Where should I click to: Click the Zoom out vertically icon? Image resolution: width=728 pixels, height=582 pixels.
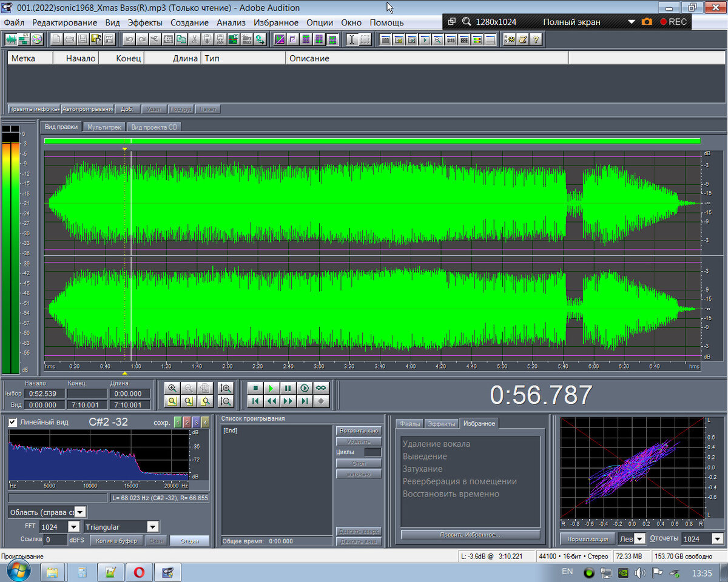pos(226,401)
